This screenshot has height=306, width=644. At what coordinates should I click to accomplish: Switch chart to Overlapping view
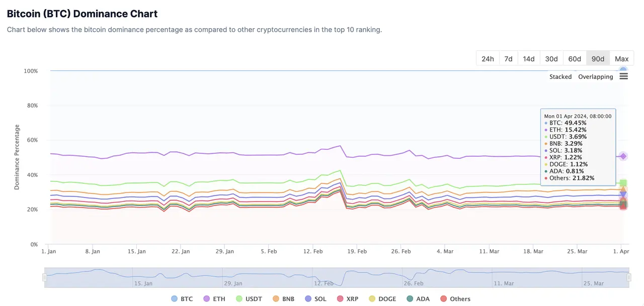tap(595, 76)
